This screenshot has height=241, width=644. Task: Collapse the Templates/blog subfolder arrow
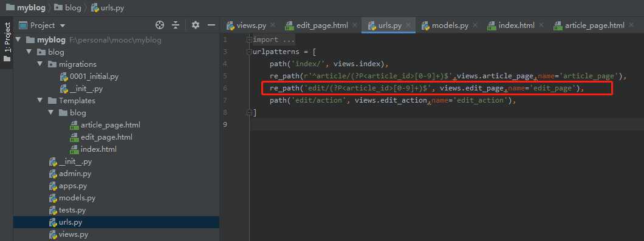[x=51, y=112]
